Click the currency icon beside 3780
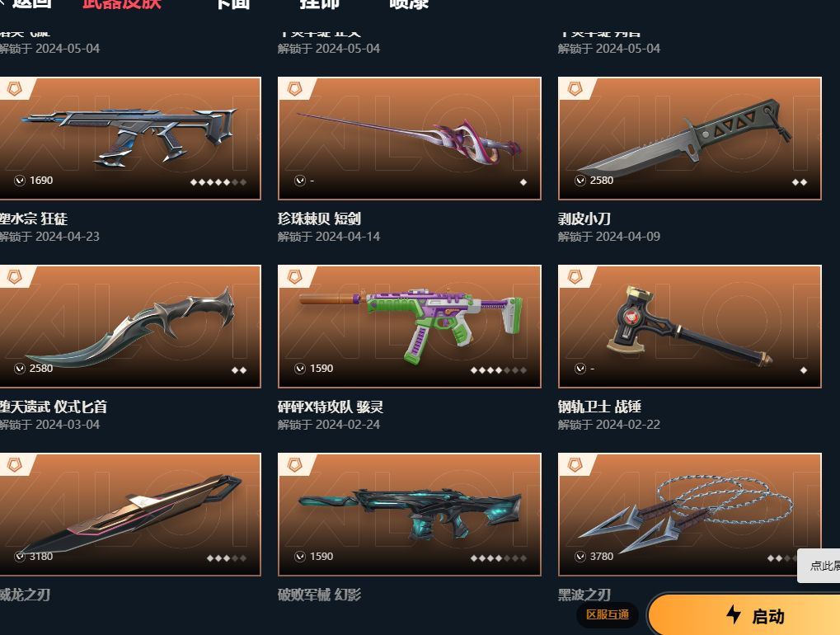 pyautogui.click(x=580, y=557)
